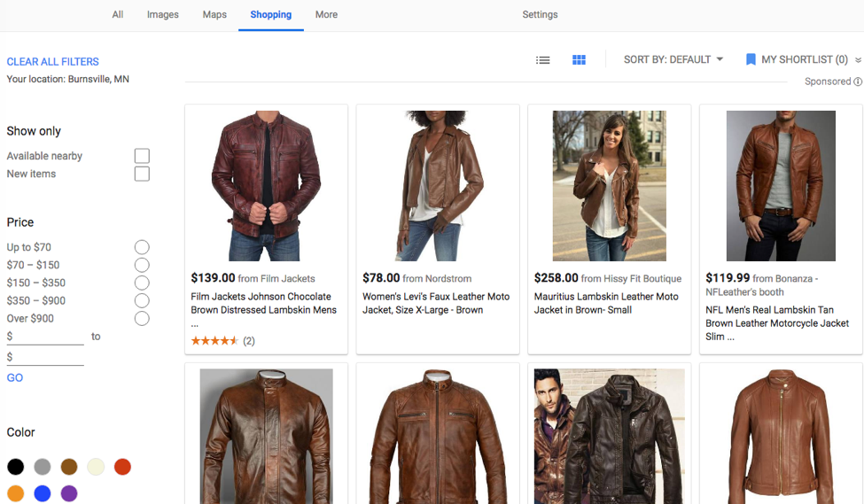
Task: Open dark jacket with male model image
Action: pyautogui.click(x=610, y=437)
